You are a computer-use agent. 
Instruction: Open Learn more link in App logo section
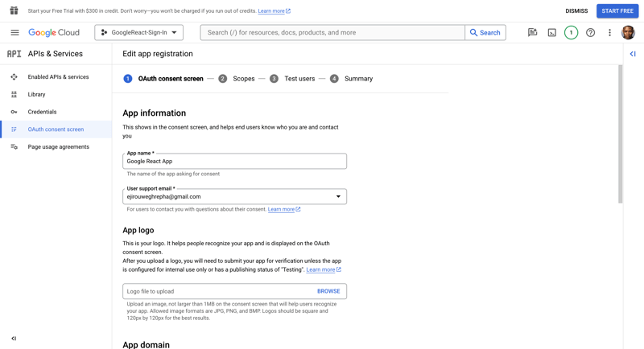coord(324,269)
